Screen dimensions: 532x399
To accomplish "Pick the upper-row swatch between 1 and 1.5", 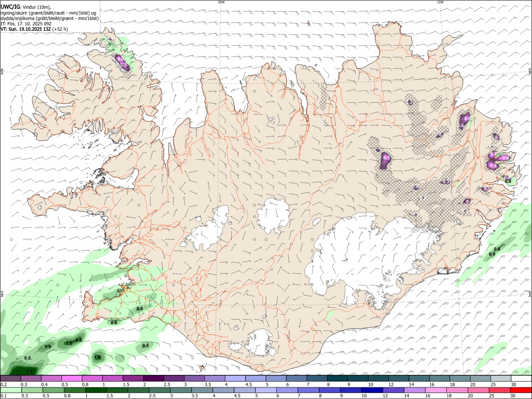I will click(113, 379).
